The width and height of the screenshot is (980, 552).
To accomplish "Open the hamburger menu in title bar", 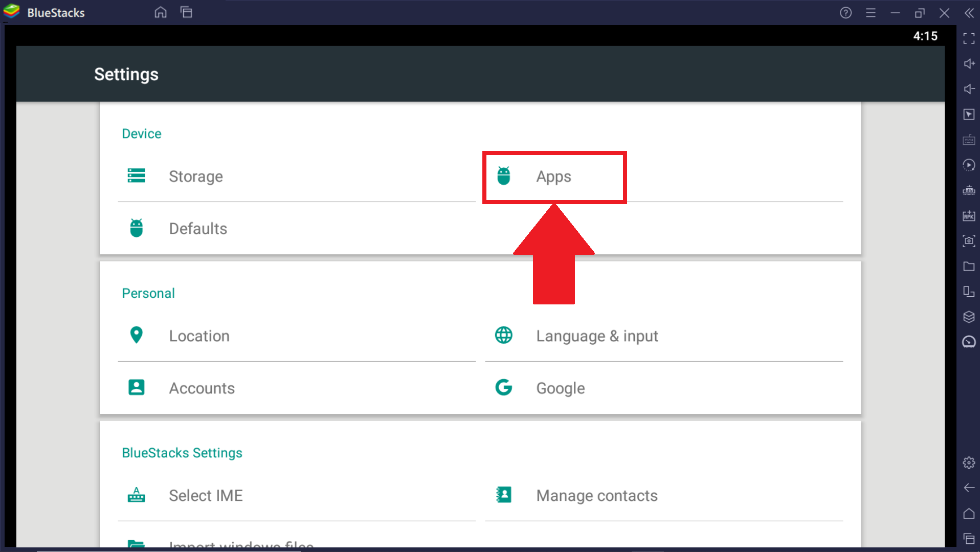I will coord(871,13).
